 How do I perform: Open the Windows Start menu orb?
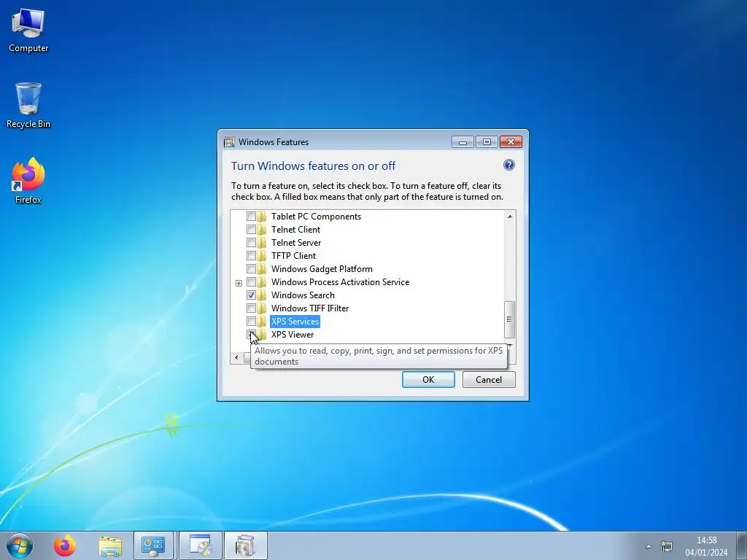click(20, 545)
